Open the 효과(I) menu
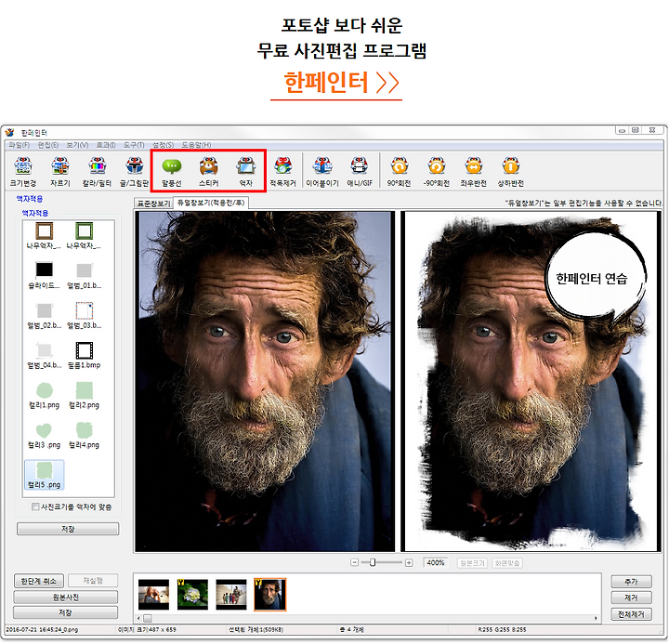This screenshot has height=644, width=669. [x=106, y=145]
